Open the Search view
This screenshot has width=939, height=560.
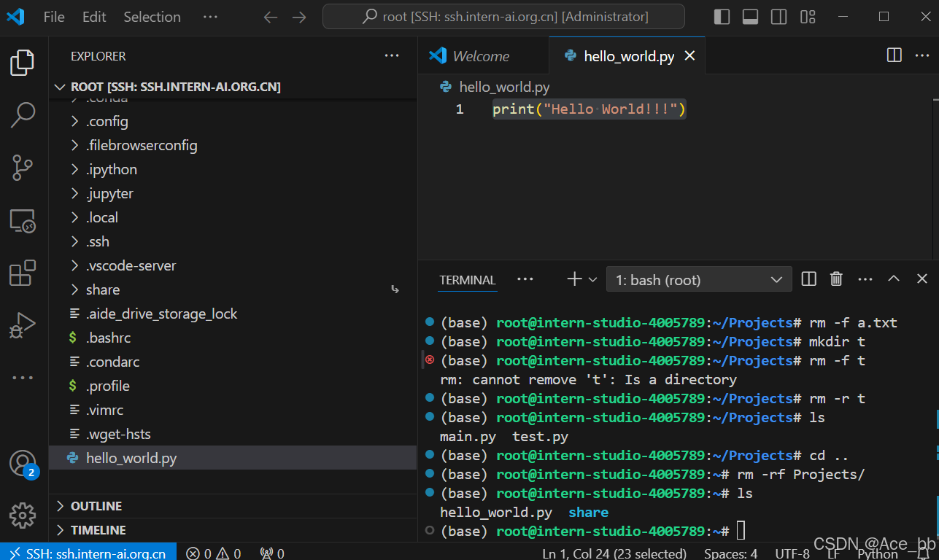point(23,115)
